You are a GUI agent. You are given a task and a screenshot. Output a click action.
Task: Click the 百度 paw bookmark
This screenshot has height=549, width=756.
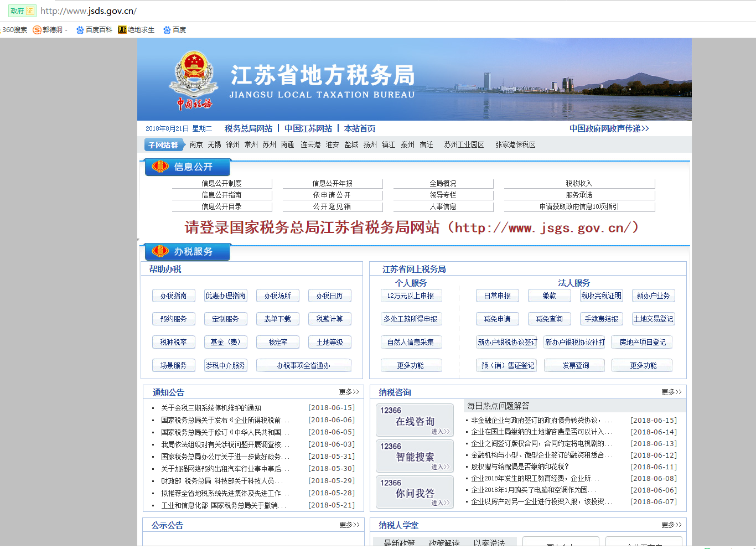(x=174, y=30)
